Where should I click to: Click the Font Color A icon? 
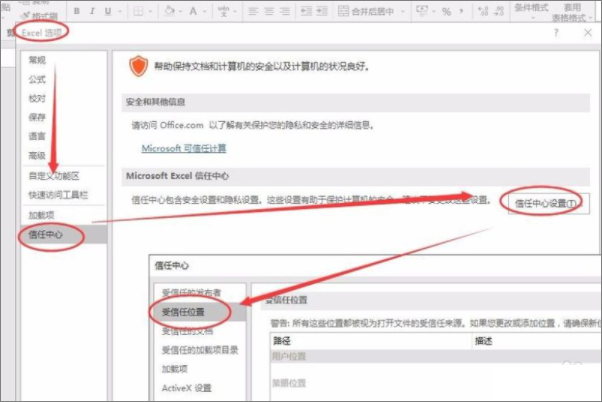[193, 11]
